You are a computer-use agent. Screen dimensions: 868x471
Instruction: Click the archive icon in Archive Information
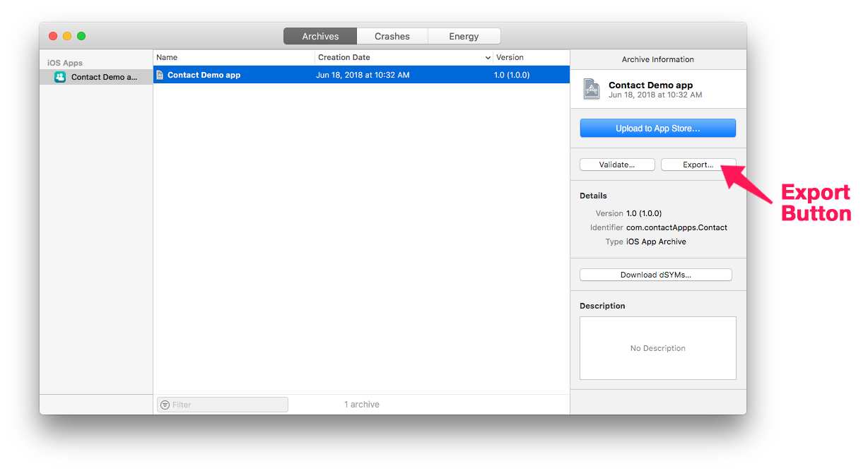tap(591, 89)
